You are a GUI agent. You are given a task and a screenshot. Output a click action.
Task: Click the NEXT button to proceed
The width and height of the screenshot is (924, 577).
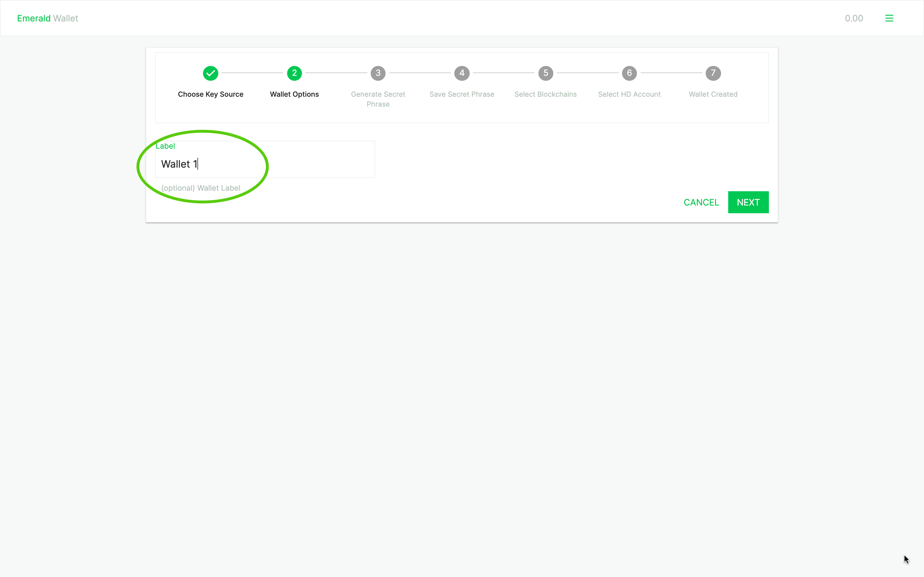tap(748, 202)
